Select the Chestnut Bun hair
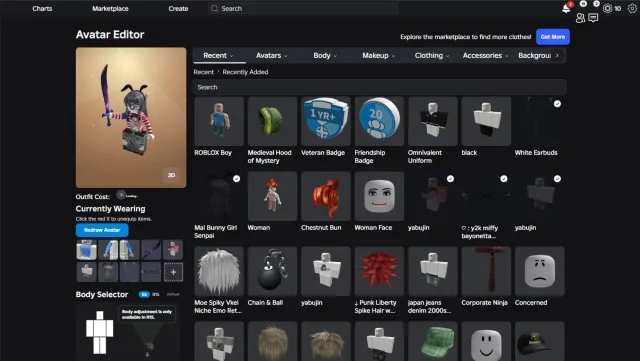 pos(326,196)
